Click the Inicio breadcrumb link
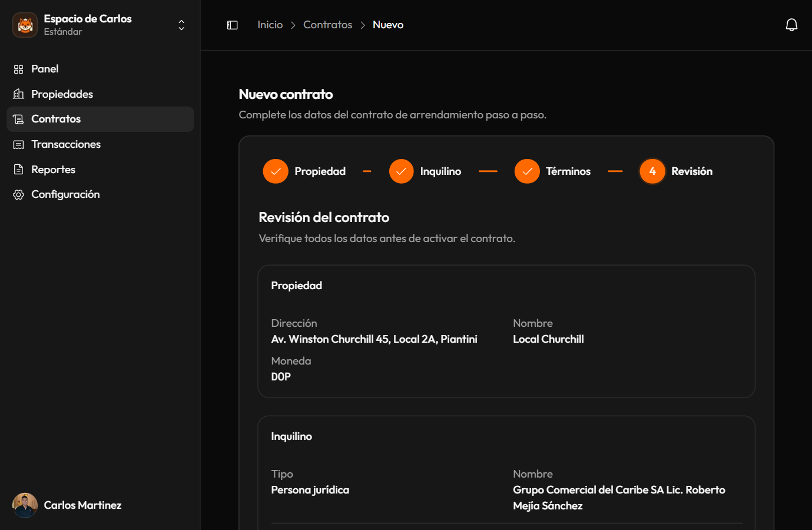812x530 pixels. (x=270, y=25)
